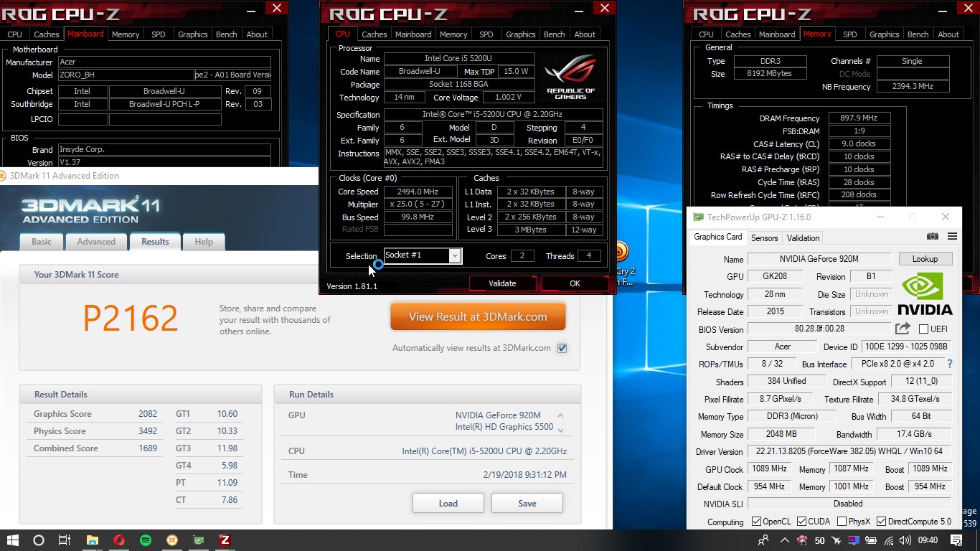
Task: Open the 3DMark 11 taskbar icon
Action: click(x=172, y=540)
